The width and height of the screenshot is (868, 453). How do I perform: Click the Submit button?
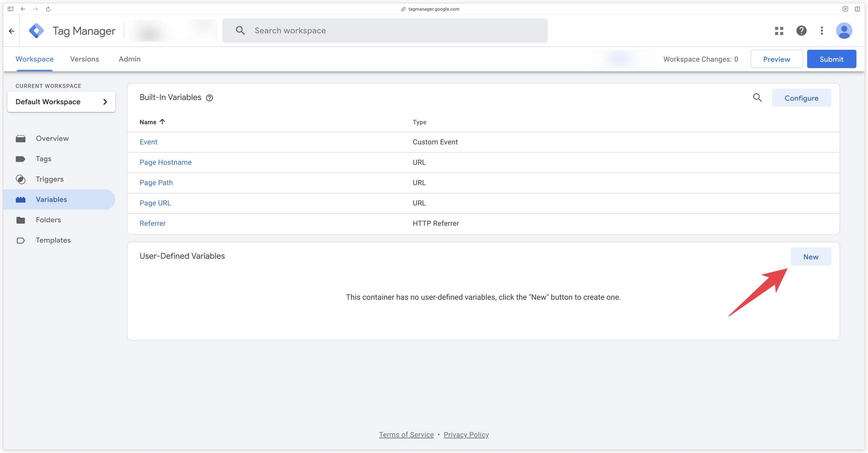click(831, 59)
